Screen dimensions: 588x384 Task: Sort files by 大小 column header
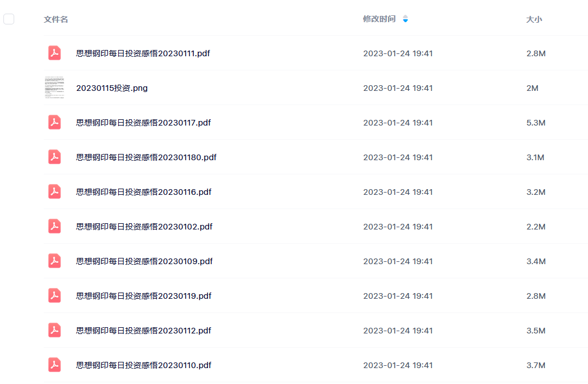(x=534, y=19)
